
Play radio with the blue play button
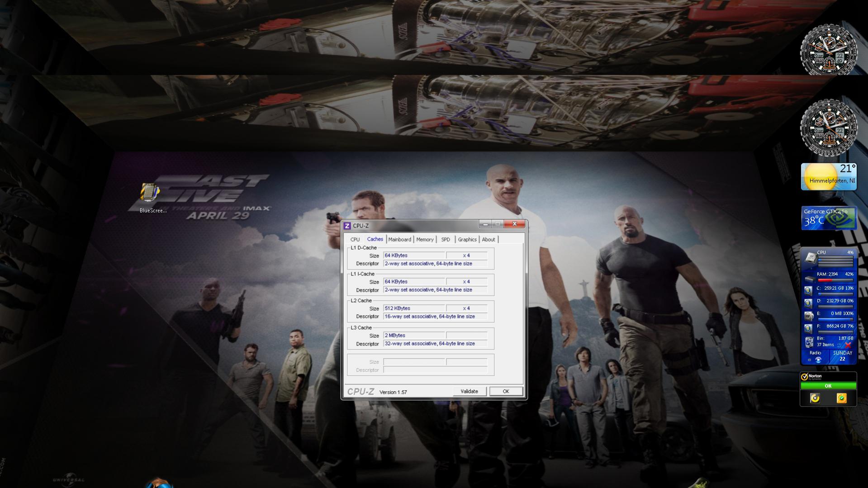point(818,360)
